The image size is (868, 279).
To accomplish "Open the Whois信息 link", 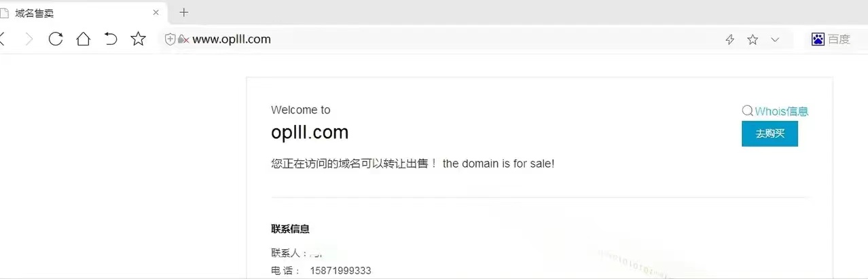I will (775, 111).
